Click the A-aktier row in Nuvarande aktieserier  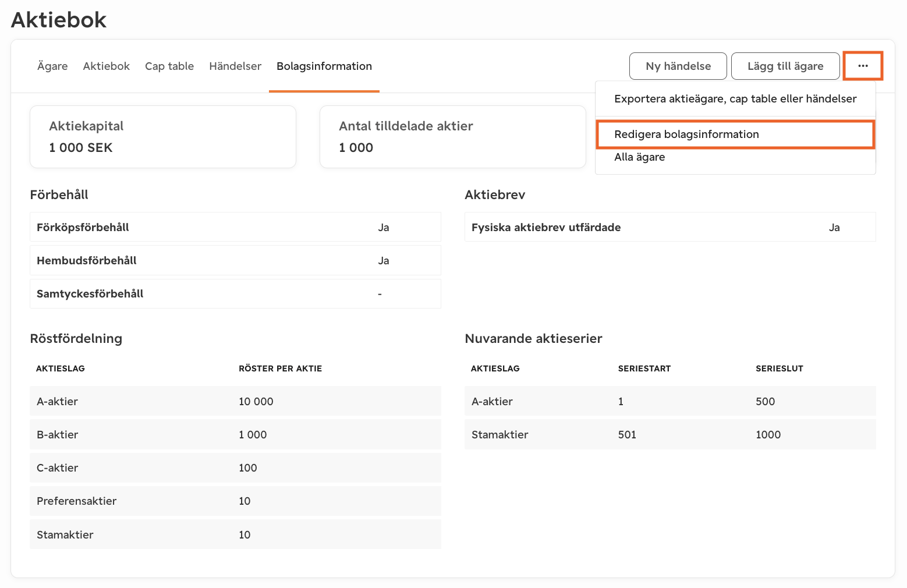coord(670,401)
